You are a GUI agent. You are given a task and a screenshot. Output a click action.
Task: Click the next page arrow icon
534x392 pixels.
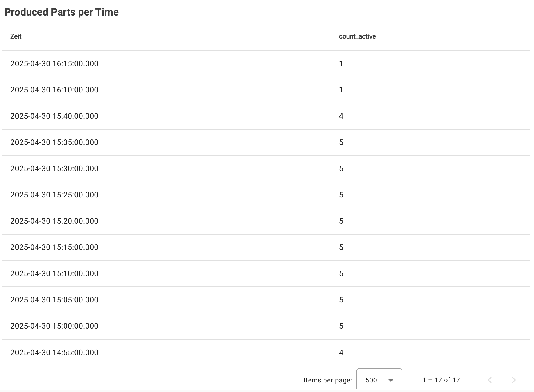[x=514, y=380]
